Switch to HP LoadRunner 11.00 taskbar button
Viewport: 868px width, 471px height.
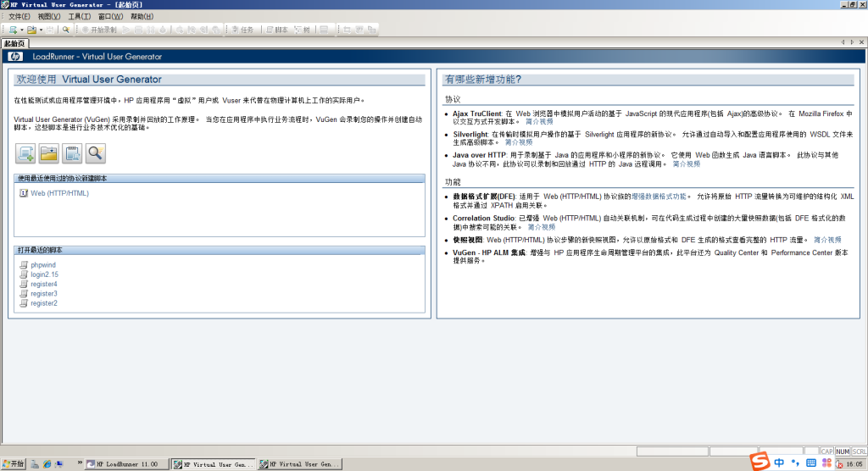[127, 464]
